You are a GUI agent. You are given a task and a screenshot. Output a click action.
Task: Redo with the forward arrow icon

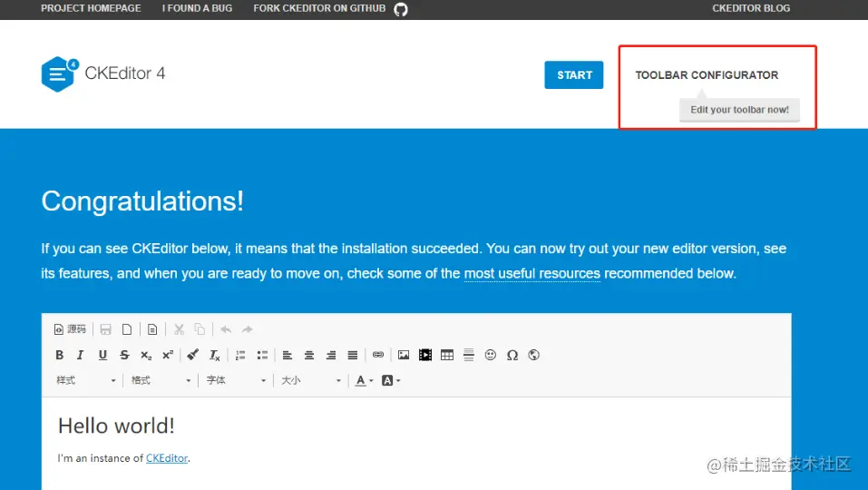[x=247, y=329]
